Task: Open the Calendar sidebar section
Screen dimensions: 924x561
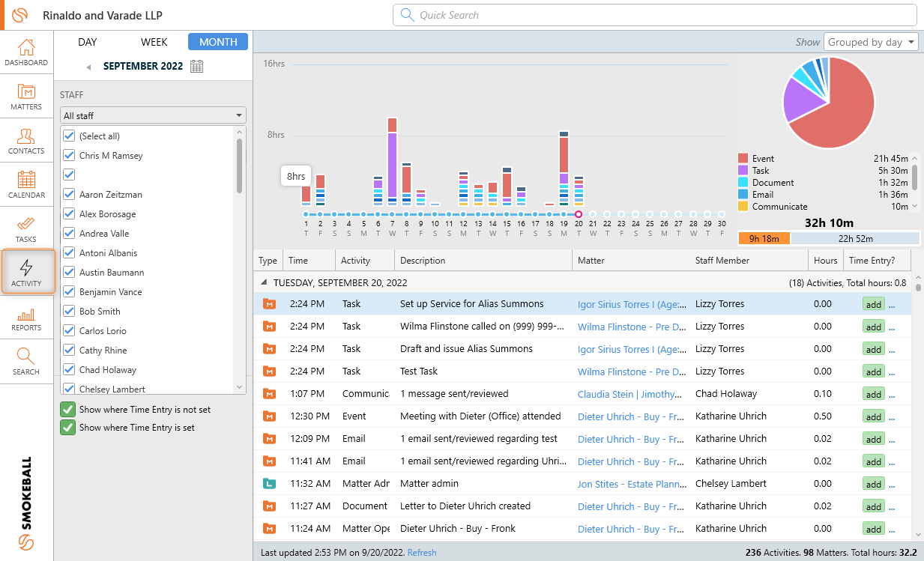Action: (x=26, y=184)
